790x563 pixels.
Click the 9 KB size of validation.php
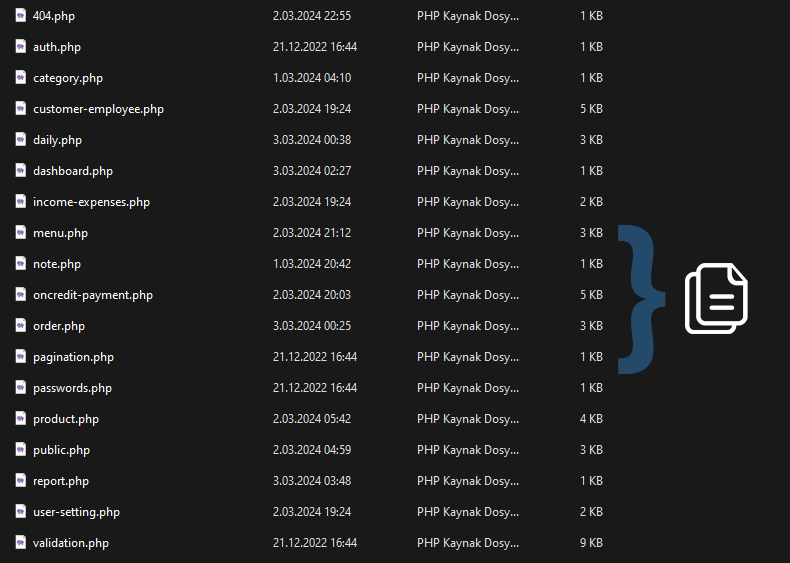(591, 543)
